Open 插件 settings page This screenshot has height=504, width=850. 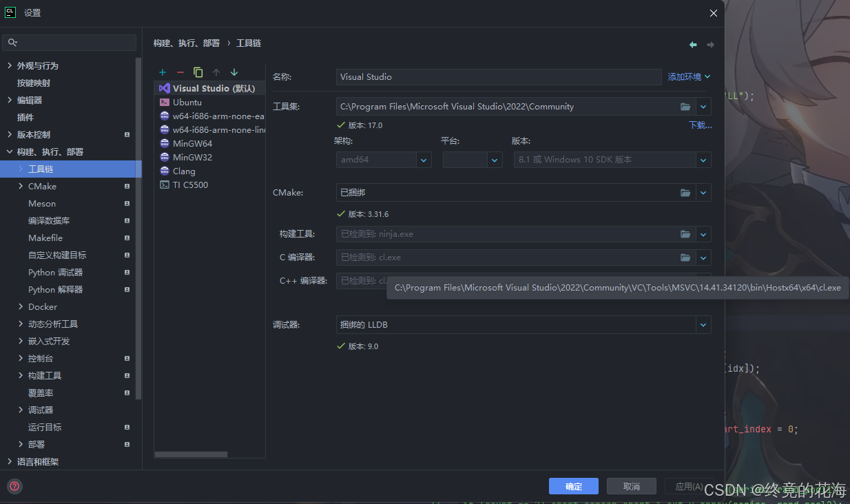click(x=25, y=117)
